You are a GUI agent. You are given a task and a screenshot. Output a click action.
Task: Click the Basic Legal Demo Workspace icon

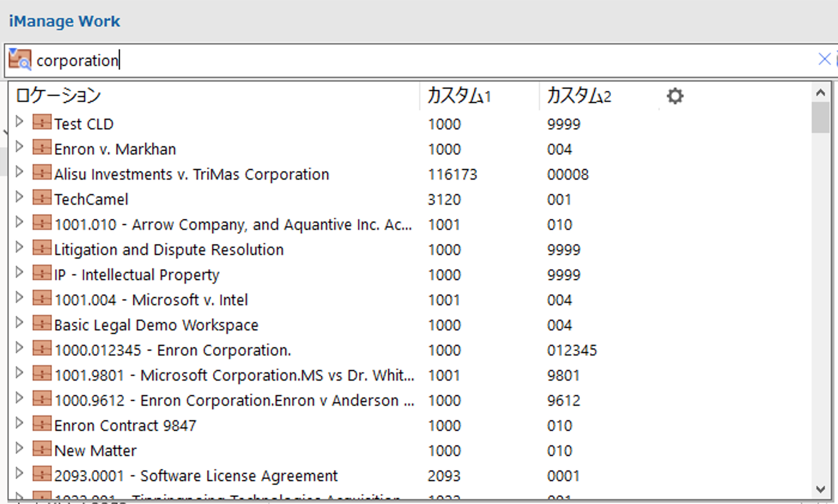point(42,324)
